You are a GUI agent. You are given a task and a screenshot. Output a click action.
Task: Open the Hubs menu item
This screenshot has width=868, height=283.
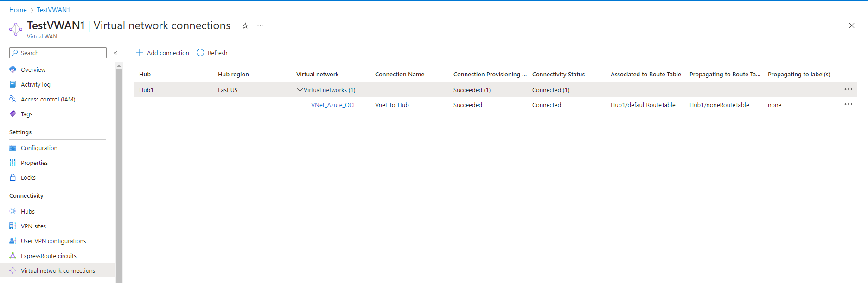[x=28, y=211]
